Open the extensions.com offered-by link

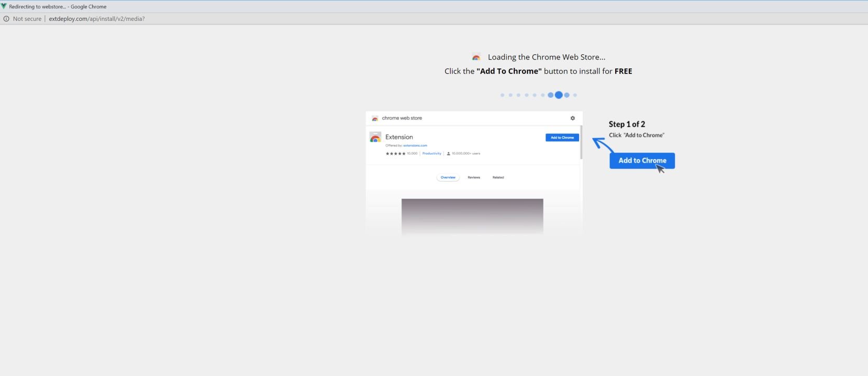click(x=415, y=145)
